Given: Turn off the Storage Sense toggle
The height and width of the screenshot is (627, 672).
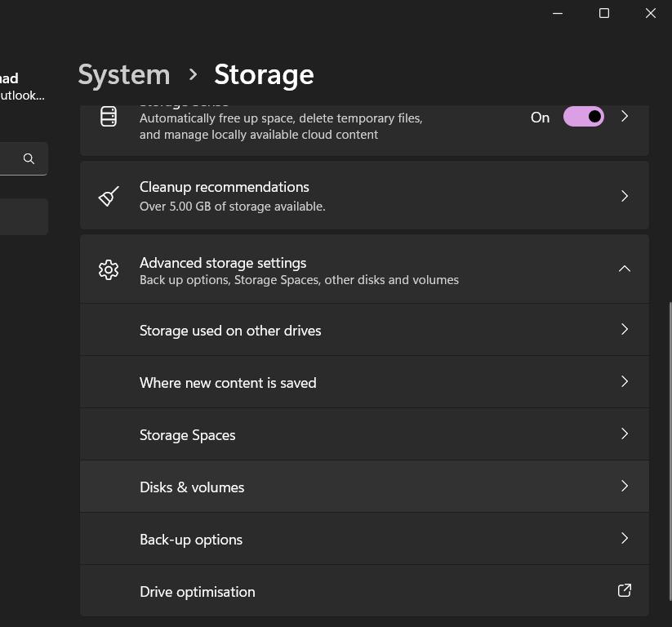Looking at the screenshot, I should pyautogui.click(x=583, y=117).
